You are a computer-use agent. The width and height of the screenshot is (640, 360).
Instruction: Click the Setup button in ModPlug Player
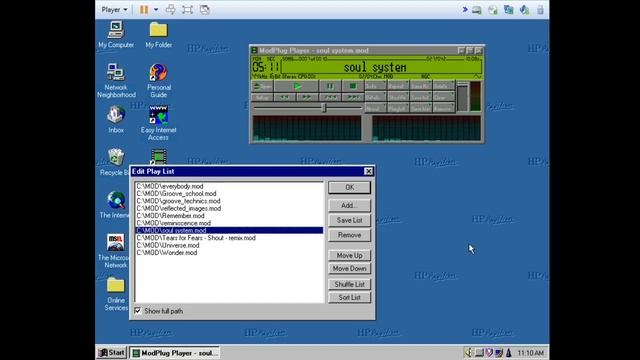pyautogui.click(x=262, y=98)
